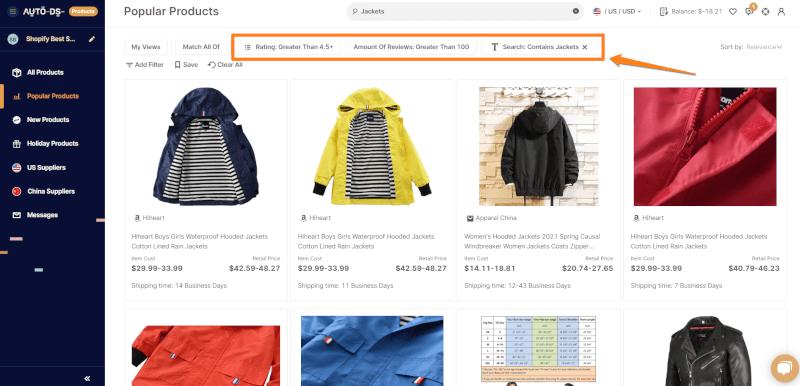Click Shipping time: 7 Business Days
This screenshot has height=386, width=800.
tap(676, 286)
